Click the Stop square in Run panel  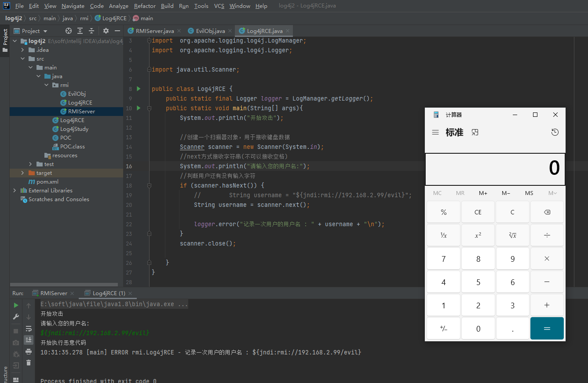click(16, 331)
